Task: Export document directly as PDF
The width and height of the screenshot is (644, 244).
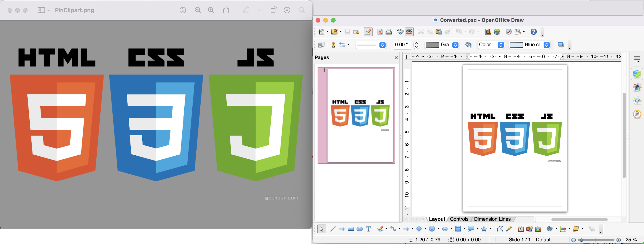Action: click(380, 32)
